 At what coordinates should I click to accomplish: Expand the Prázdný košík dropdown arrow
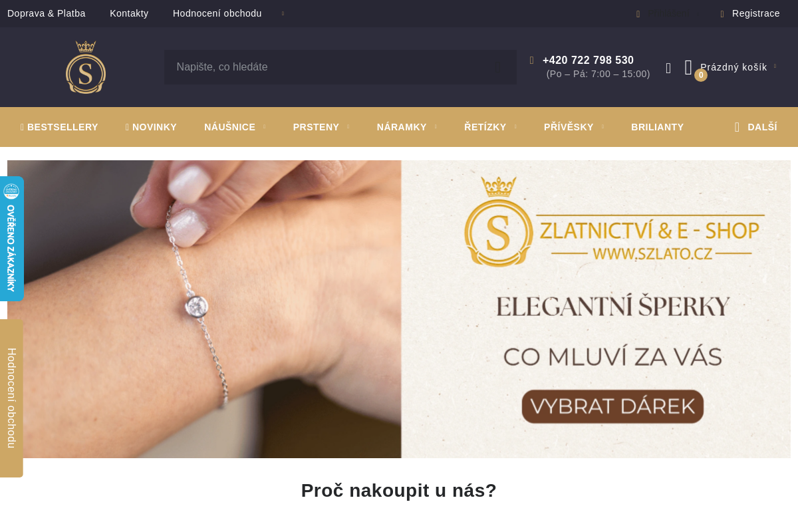(775, 66)
